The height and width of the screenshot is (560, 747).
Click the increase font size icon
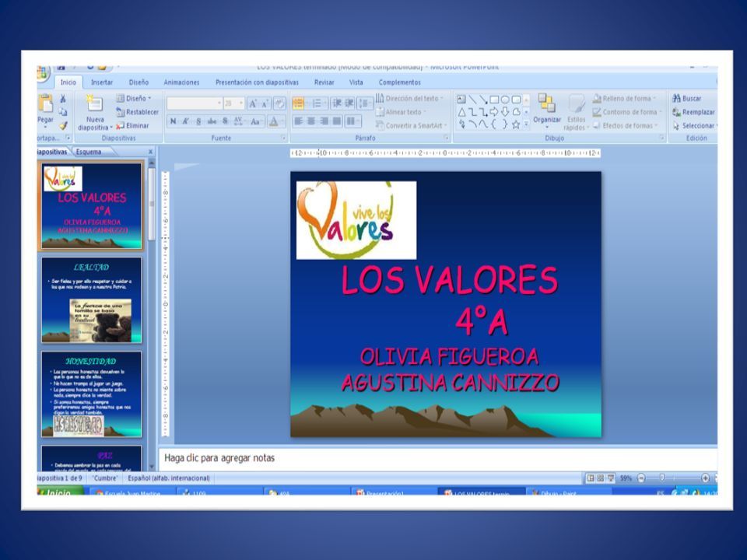pyautogui.click(x=253, y=103)
